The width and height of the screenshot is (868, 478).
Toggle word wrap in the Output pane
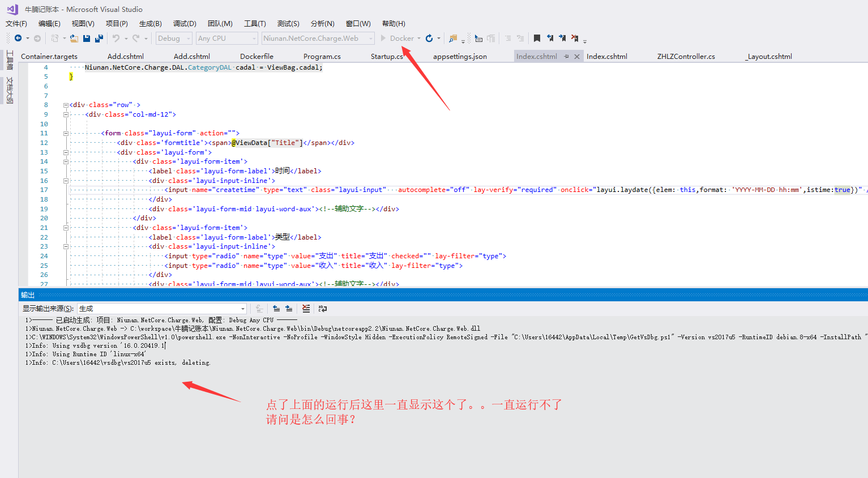click(x=323, y=309)
